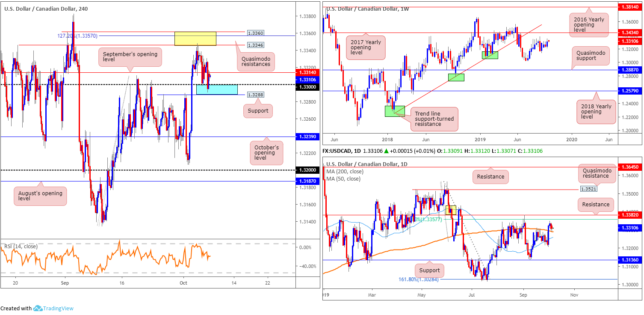Click the 1.32000 price tag on H4 axis
Viewport: 644px width, 315px height.
(x=308, y=170)
